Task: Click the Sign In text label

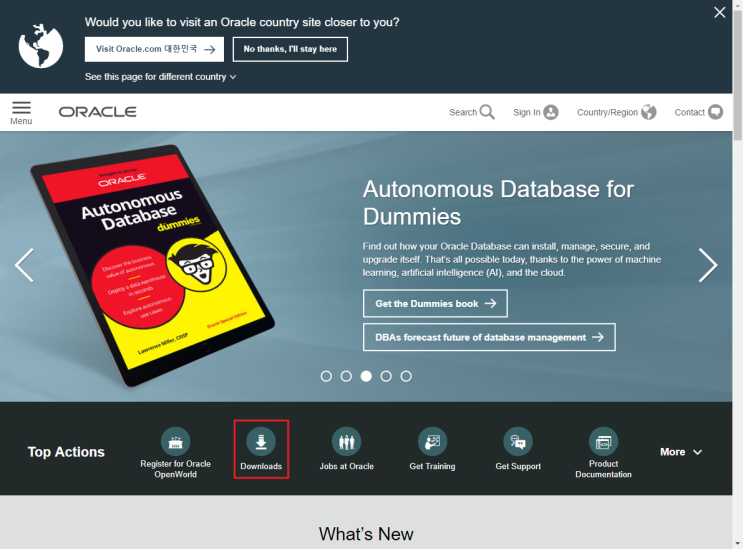Action: click(526, 112)
